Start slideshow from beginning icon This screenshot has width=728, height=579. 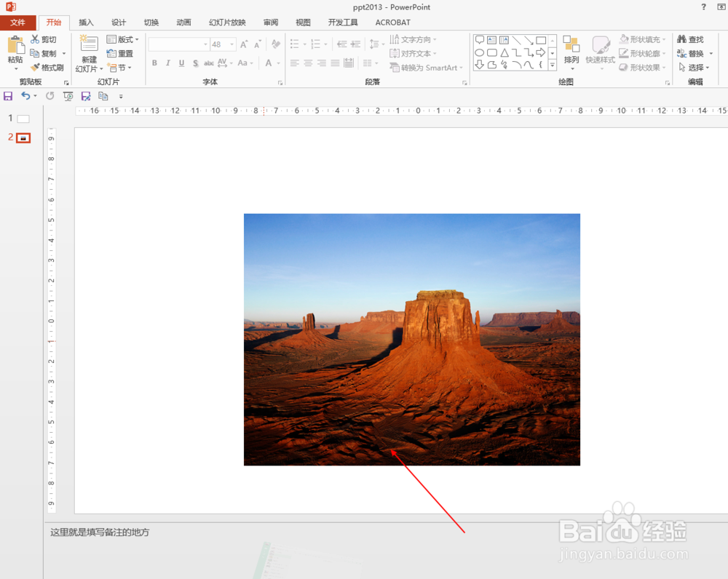(x=68, y=96)
